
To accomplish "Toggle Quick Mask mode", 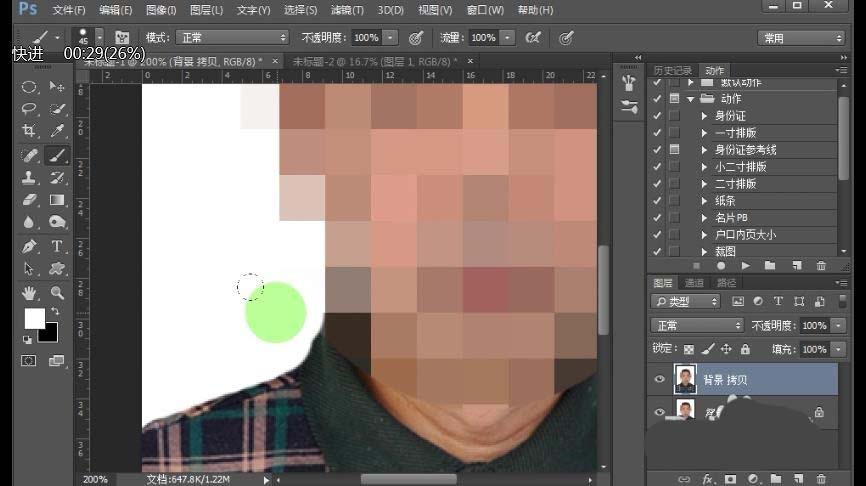I will (29, 361).
